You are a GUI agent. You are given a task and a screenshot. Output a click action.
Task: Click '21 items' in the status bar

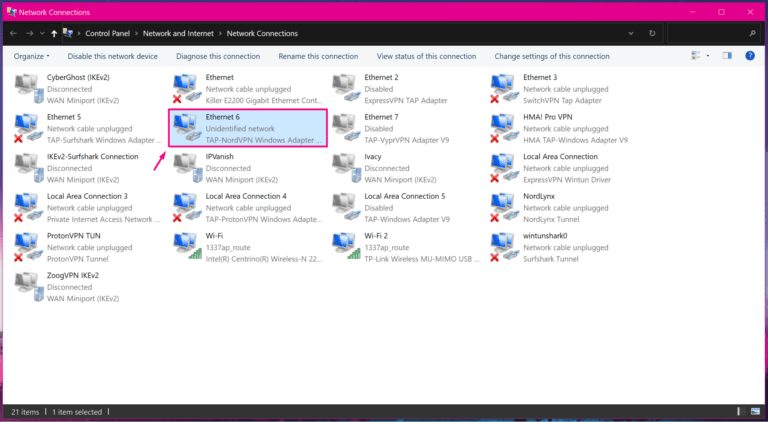pos(25,412)
